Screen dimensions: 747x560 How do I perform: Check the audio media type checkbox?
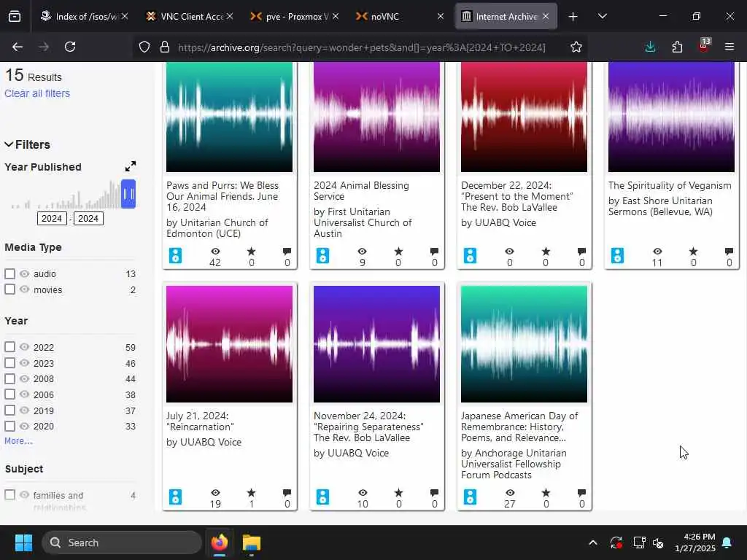[9, 274]
